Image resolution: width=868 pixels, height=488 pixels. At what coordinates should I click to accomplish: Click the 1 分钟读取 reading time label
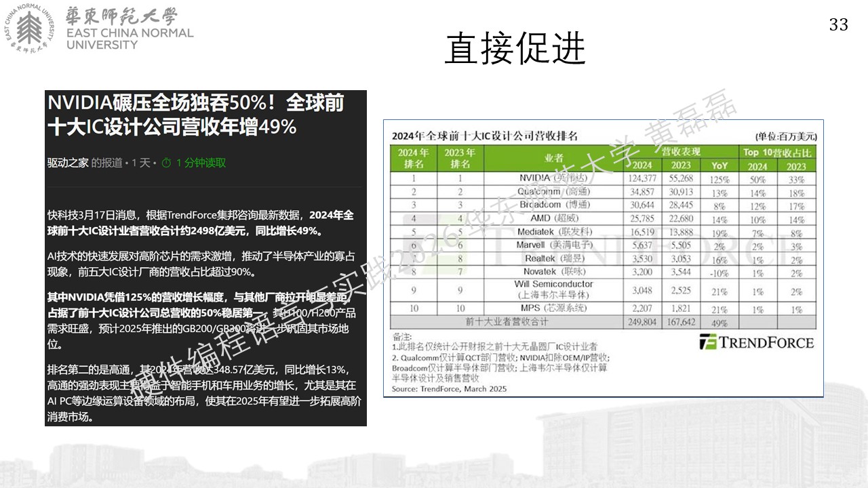[201, 163]
